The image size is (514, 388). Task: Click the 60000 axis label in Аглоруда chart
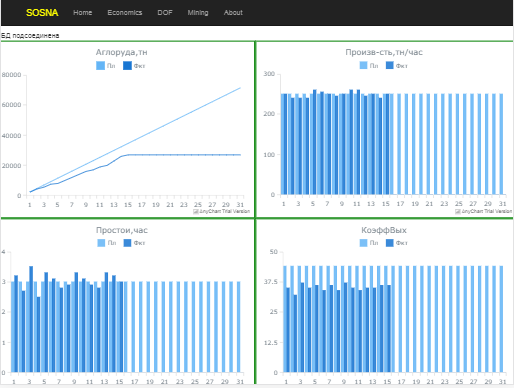[11, 105]
